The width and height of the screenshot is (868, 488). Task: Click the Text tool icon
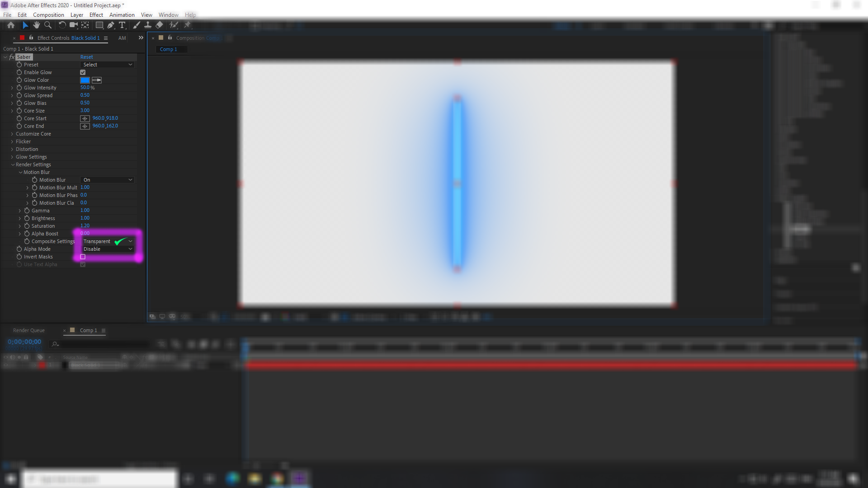pos(123,25)
